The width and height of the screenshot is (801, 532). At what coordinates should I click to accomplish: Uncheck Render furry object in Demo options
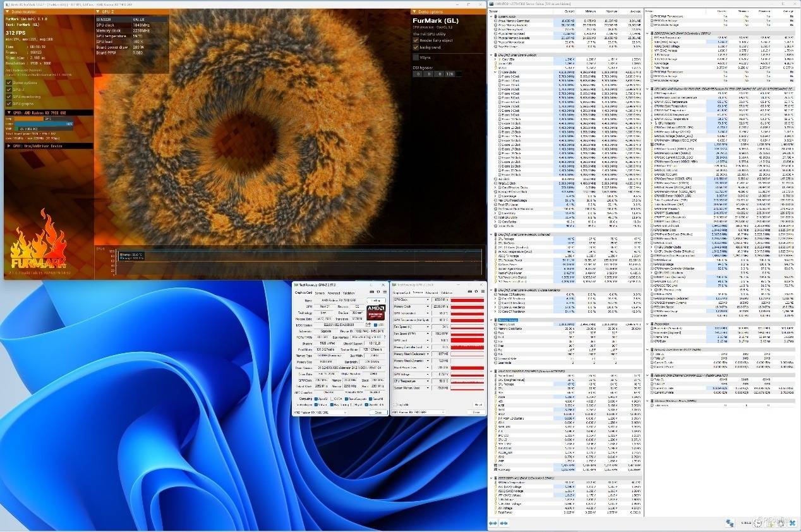coord(416,40)
